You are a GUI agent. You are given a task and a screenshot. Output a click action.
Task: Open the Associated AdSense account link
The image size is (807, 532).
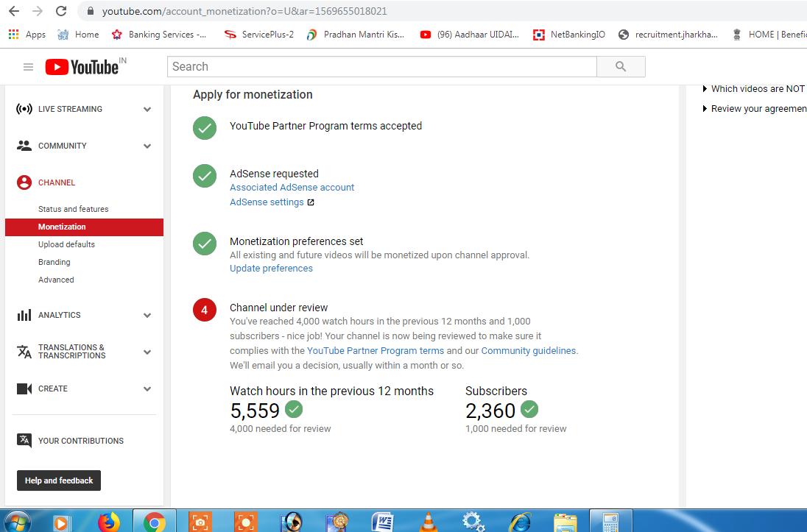(x=292, y=188)
